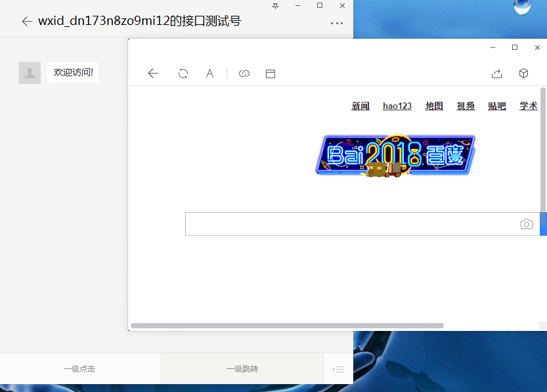Open the font size 'A' option
The height and width of the screenshot is (392, 547).
209,74
